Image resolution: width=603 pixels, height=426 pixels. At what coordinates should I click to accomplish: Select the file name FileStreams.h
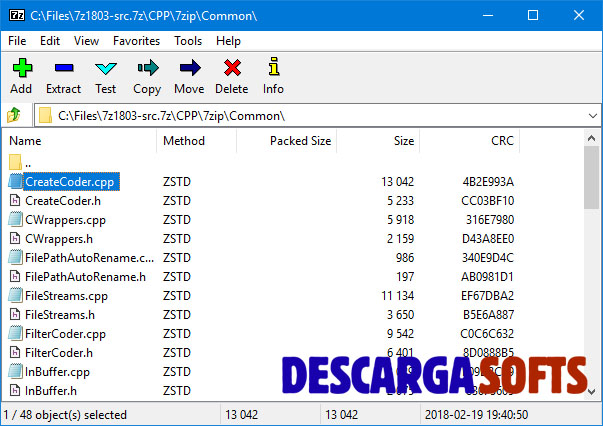(60, 315)
